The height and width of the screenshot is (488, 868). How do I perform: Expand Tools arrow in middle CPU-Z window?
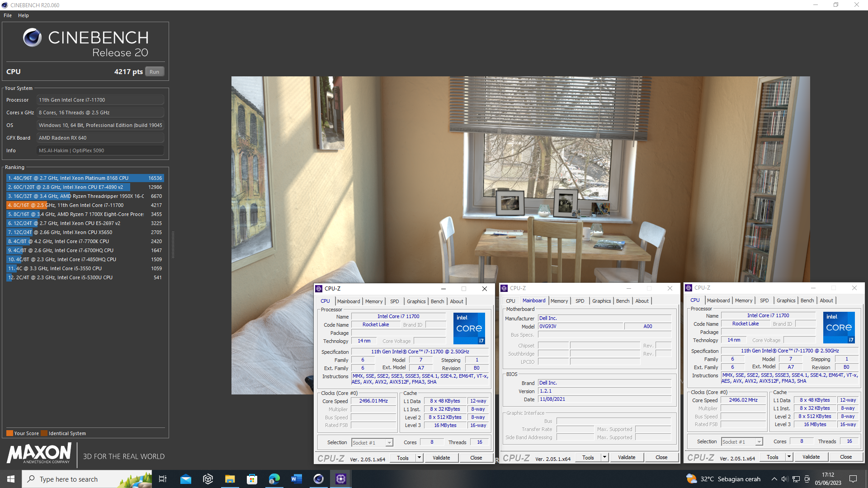604,457
